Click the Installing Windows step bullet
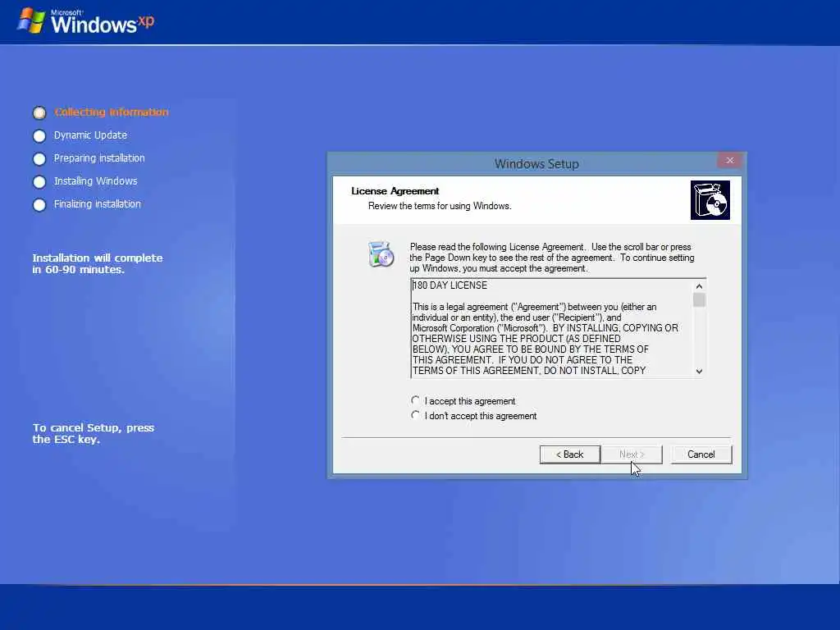840x630 pixels. [39, 182]
